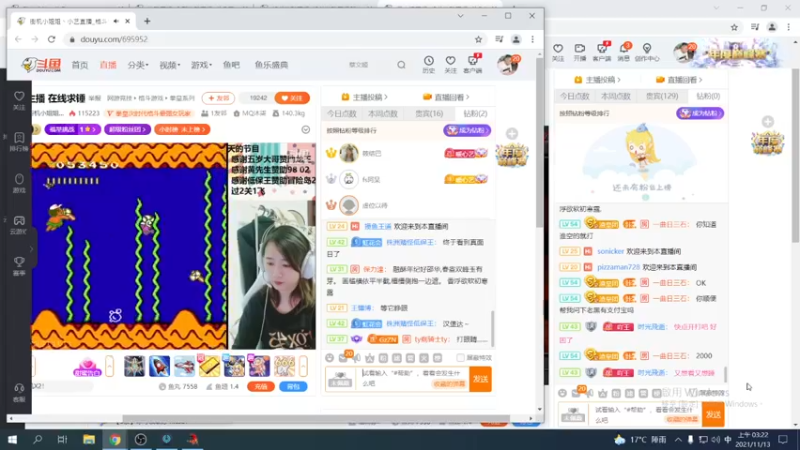The height and width of the screenshot is (450, 800).
Task: Bookmark page with star icon in front Chrome
Action: click(x=479, y=39)
